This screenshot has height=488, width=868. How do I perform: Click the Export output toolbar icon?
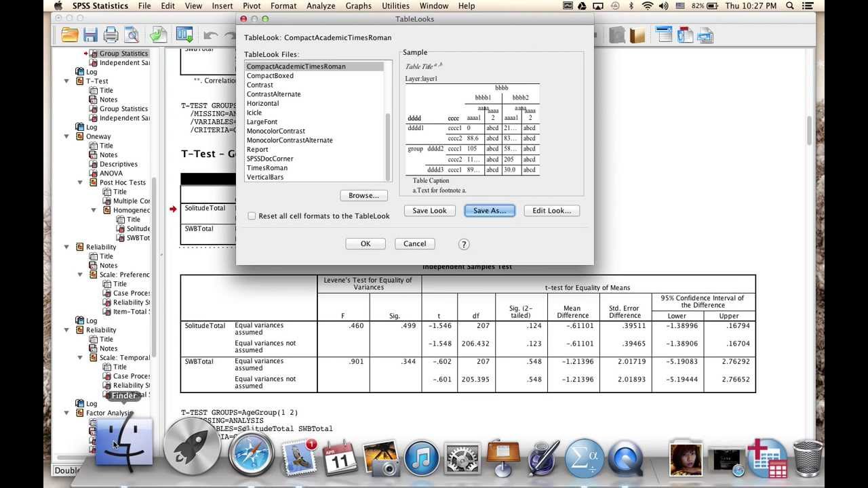[158, 35]
